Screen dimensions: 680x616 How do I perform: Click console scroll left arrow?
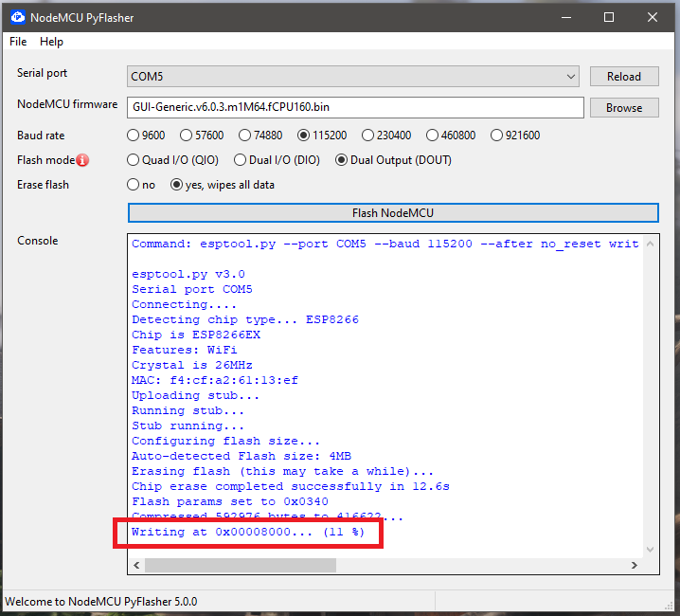pos(136,565)
